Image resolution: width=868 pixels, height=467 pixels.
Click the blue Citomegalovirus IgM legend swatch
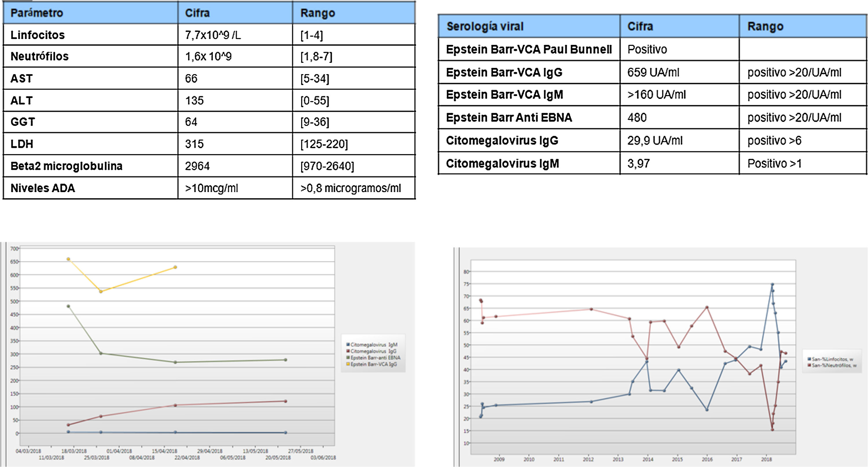348,345
